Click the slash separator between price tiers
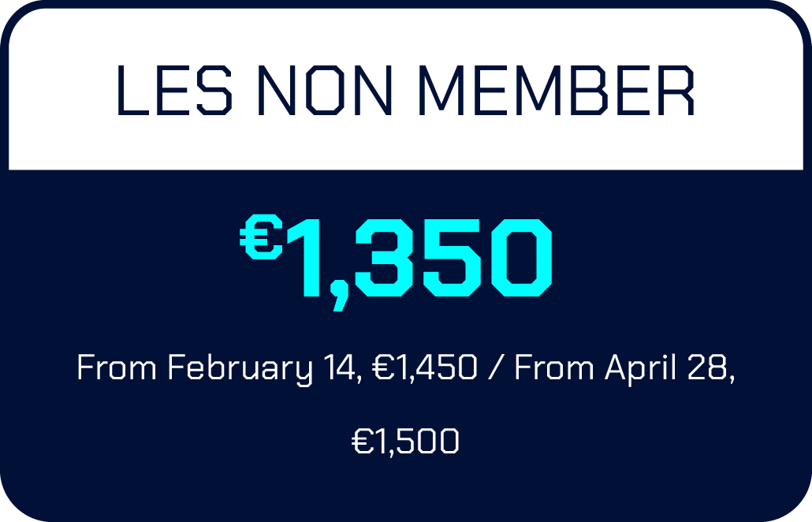Viewport: 812px width, 522px height. (496, 367)
